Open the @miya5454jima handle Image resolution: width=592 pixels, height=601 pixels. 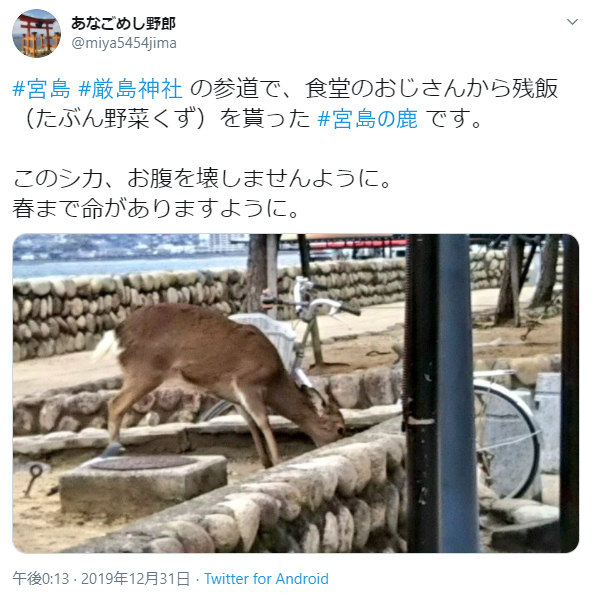pos(124,43)
